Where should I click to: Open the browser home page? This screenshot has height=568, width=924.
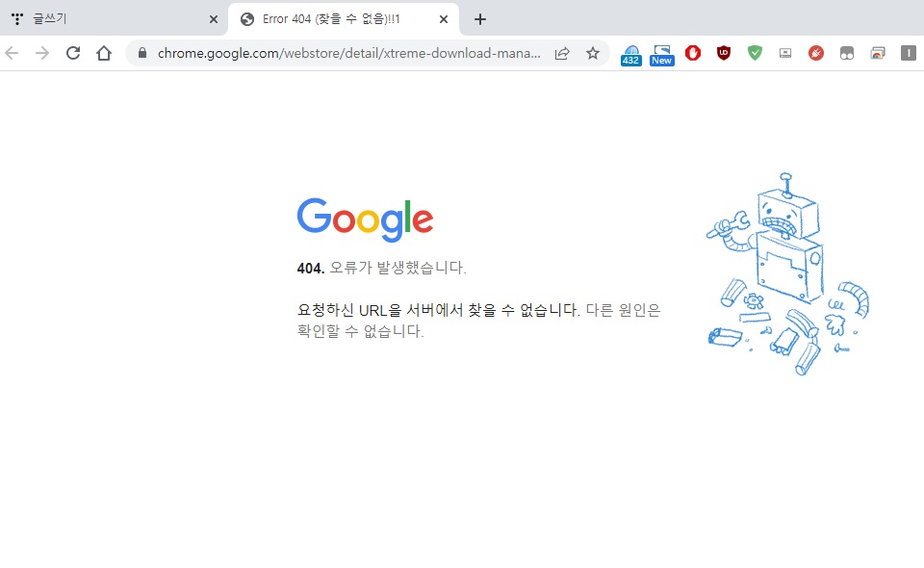[104, 54]
